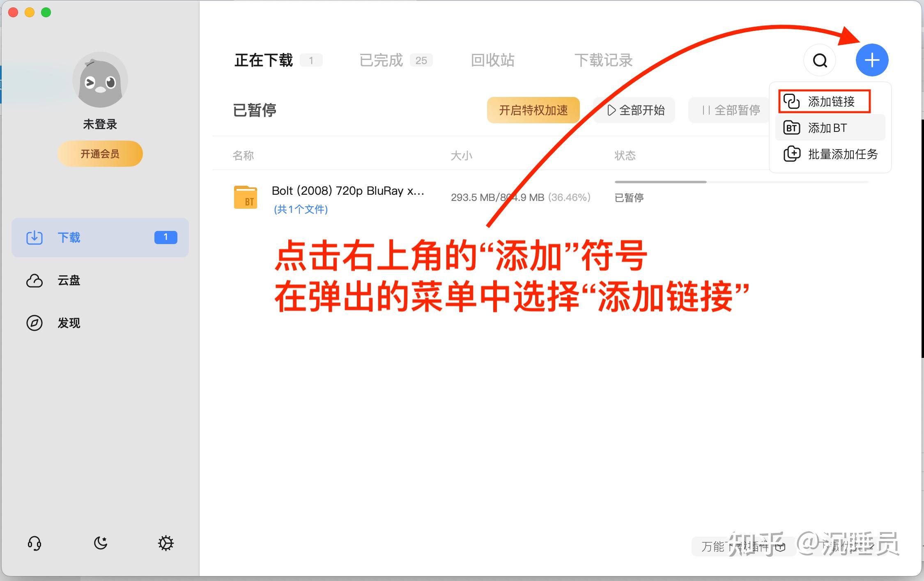Viewport: 924px width, 581px height.
Task: Click the Bolt (2008) 720p BluRay filename
Action: coord(348,191)
